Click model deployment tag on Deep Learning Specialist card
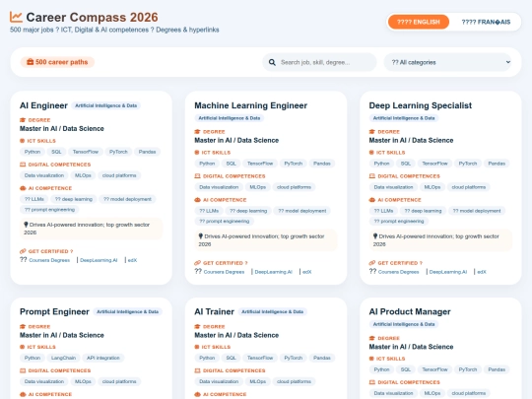Screen dimensions: 532x399 (x=477, y=211)
